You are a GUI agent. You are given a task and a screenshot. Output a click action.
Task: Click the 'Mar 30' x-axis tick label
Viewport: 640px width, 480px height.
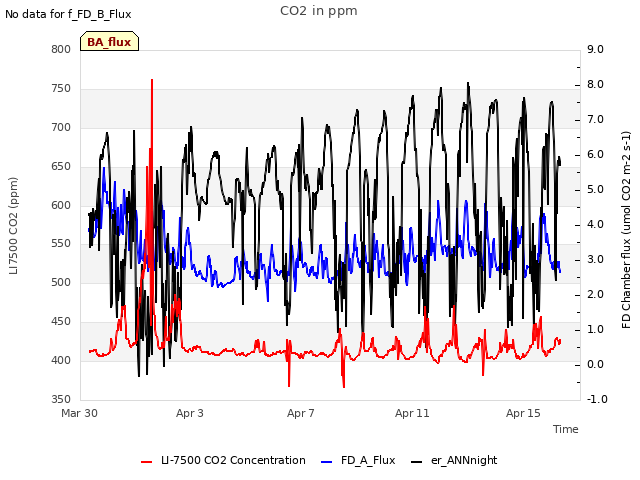80,413
